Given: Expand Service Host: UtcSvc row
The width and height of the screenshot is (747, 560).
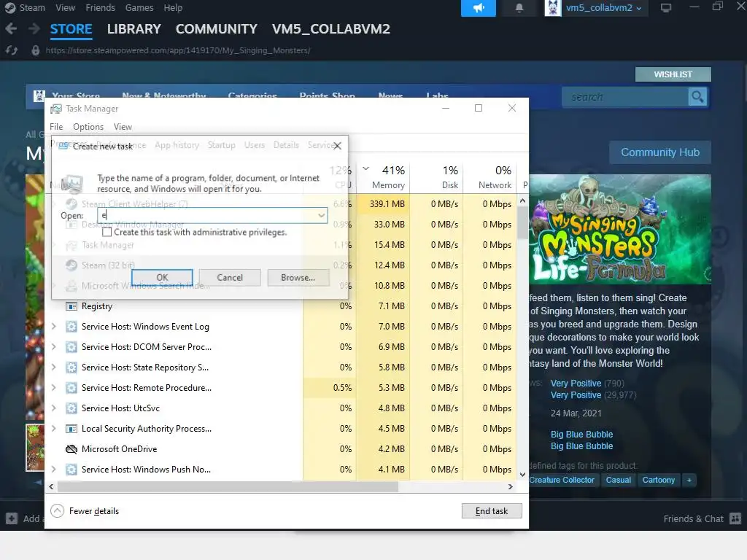Looking at the screenshot, I should pyautogui.click(x=54, y=408).
